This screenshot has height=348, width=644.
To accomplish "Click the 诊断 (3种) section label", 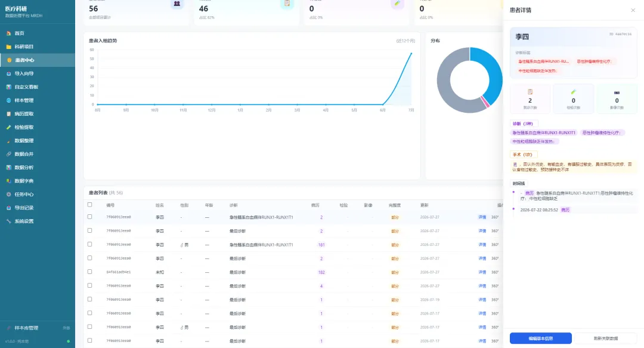I will (523, 124).
